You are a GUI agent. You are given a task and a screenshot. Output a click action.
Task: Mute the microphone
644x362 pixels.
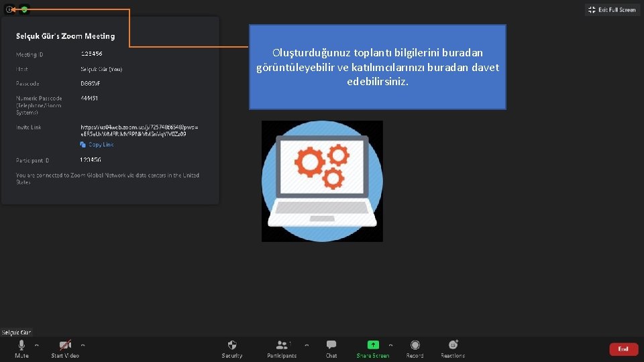(21, 349)
